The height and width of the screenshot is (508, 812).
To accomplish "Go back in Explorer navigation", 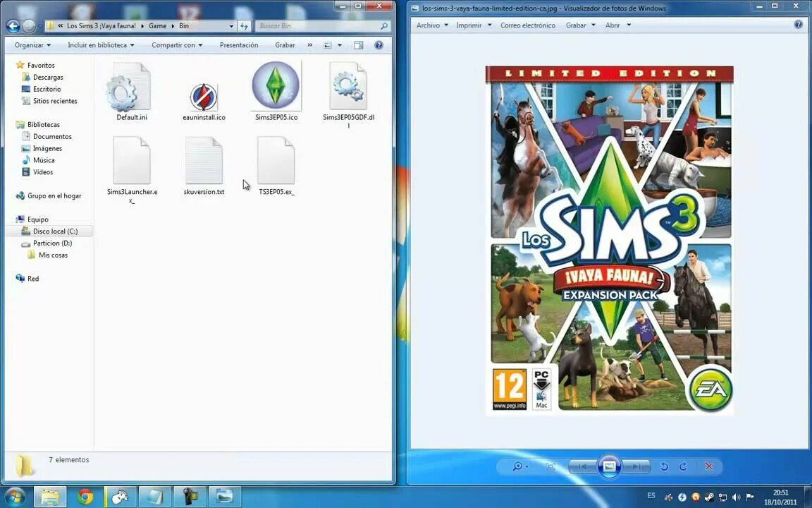I will [x=13, y=26].
